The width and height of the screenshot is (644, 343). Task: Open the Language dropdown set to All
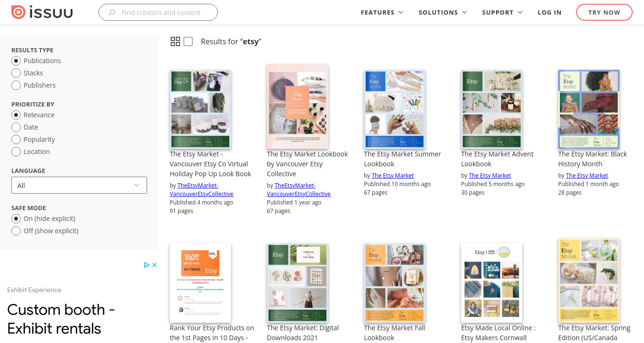coord(79,185)
